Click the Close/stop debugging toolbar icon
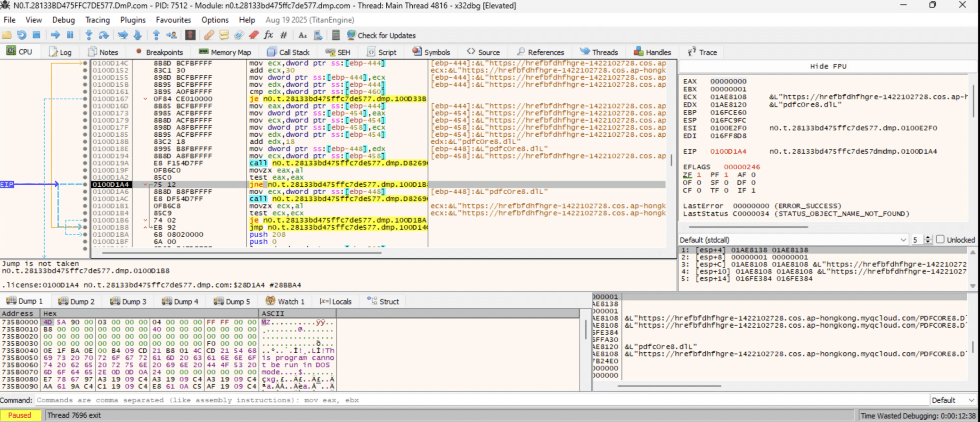 tap(36, 35)
